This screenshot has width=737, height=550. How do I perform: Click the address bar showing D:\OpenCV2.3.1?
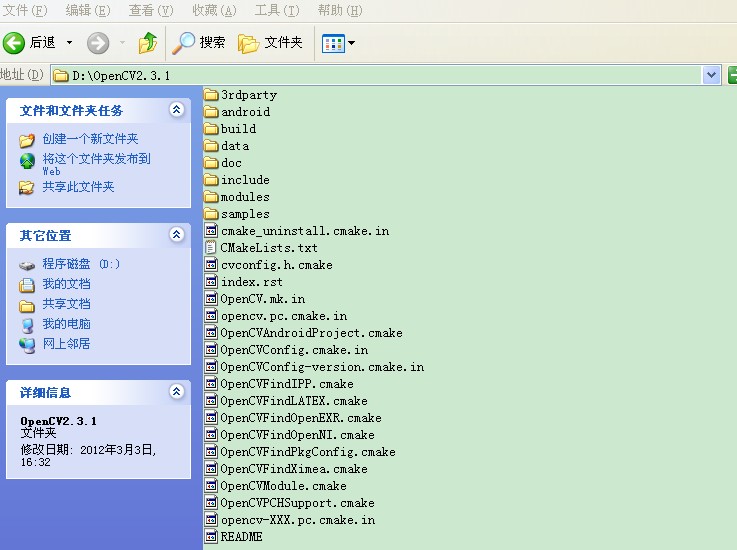click(x=376, y=75)
